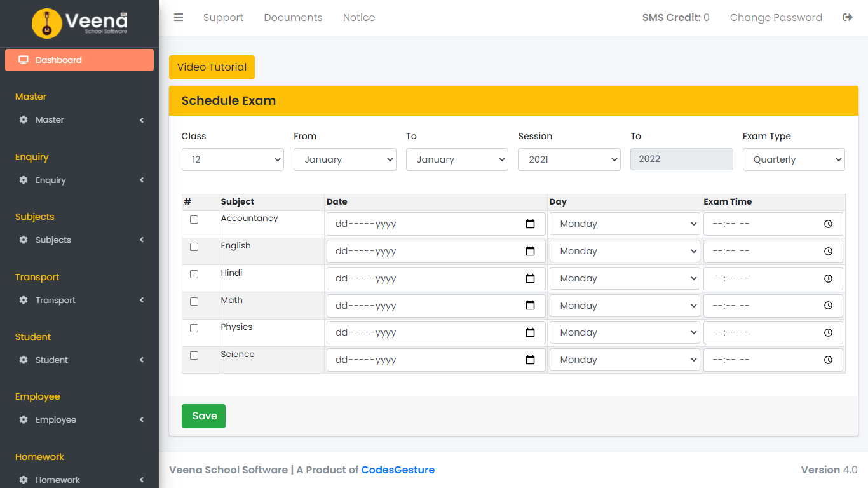The image size is (868, 488).
Task: Click clock icon in Math exam time
Action: coord(828,306)
